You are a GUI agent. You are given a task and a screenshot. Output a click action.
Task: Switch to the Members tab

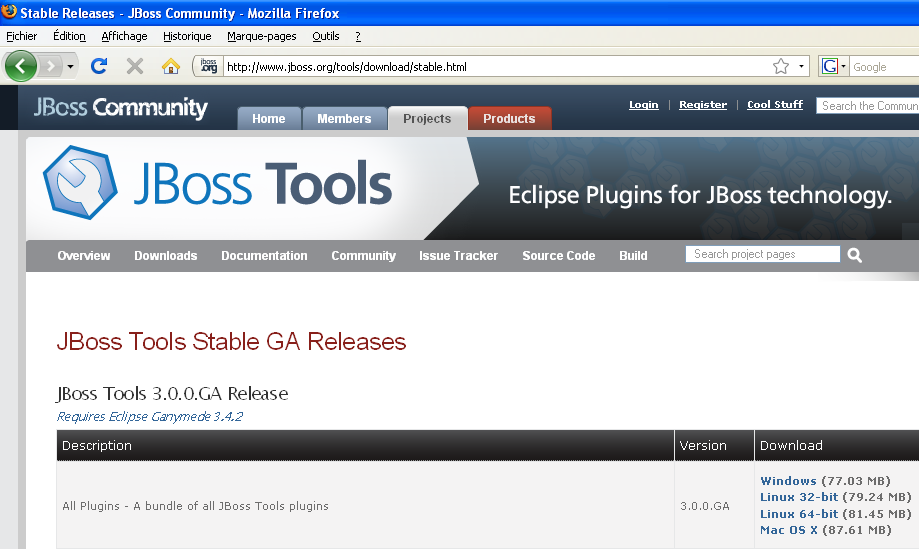[344, 118]
